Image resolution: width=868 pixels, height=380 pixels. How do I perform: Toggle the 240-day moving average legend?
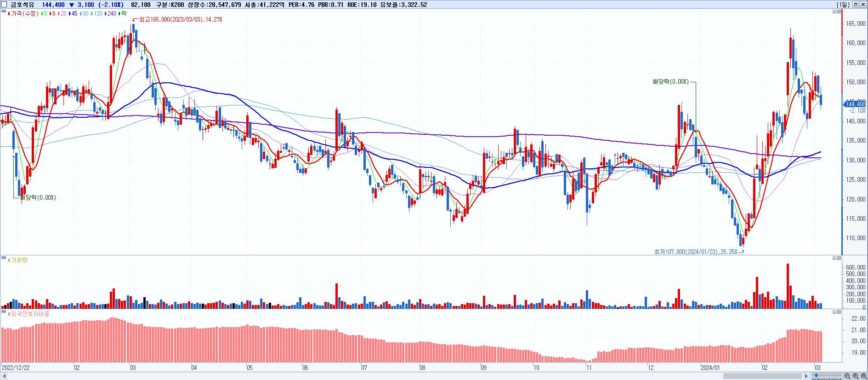point(111,14)
